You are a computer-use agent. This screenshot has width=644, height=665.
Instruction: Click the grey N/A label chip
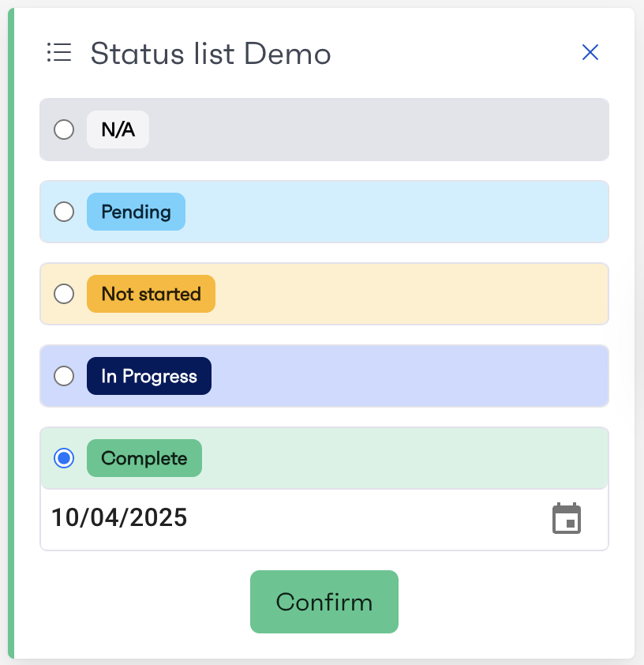(118, 130)
